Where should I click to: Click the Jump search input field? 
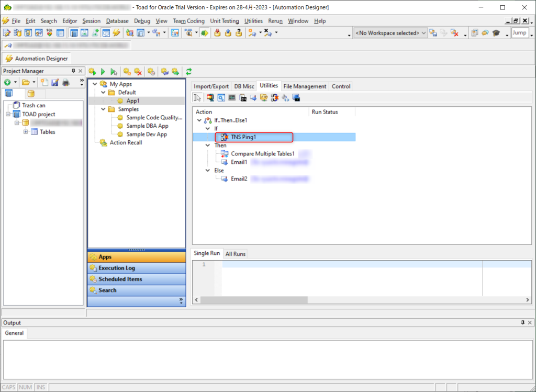pos(520,33)
